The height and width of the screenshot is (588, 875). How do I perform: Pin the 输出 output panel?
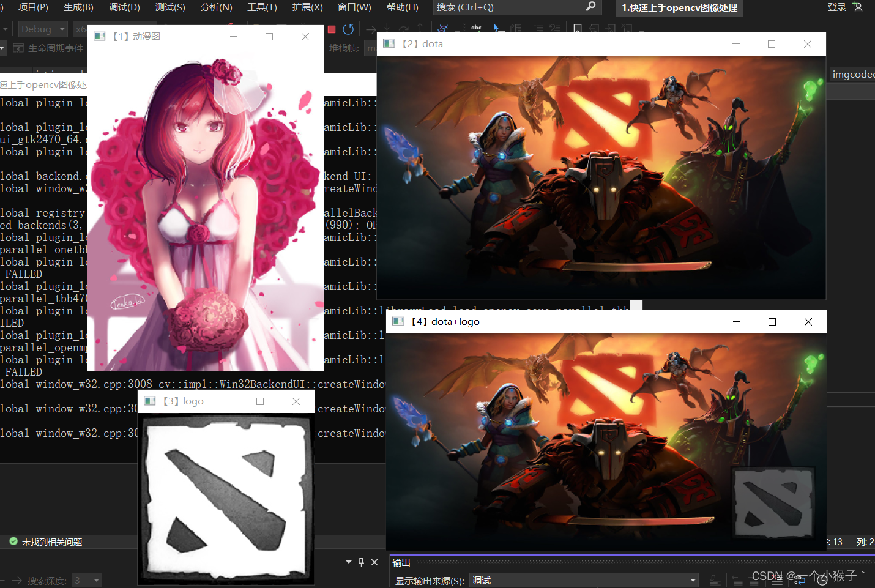361,562
